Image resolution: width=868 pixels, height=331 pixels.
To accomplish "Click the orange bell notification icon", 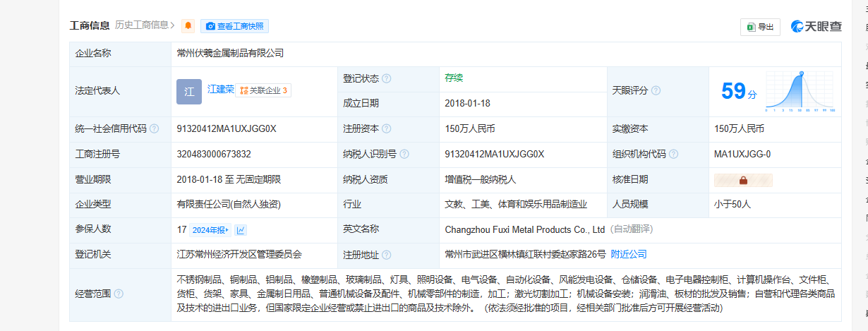I will [x=188, y=26].
